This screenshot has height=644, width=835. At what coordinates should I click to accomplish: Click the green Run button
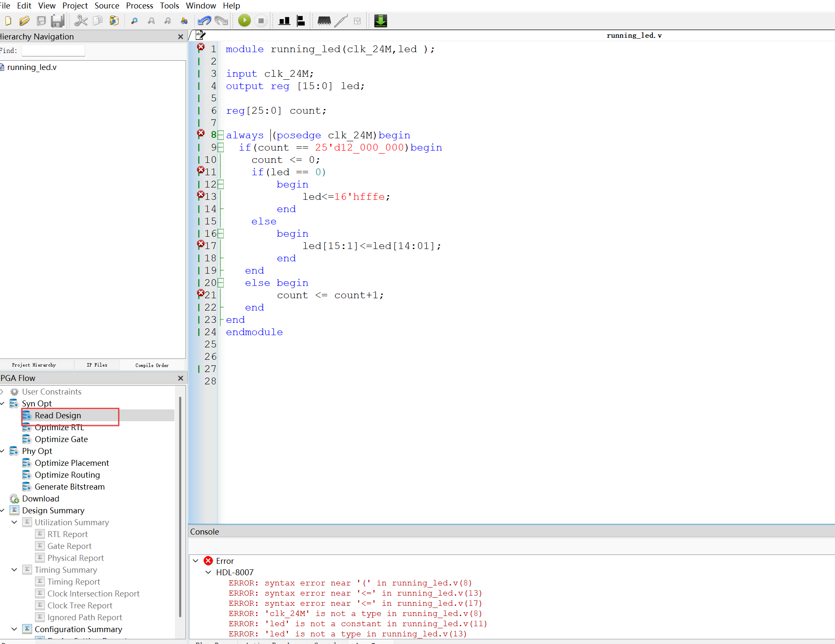pyautogui.click(x=244, y=20)
